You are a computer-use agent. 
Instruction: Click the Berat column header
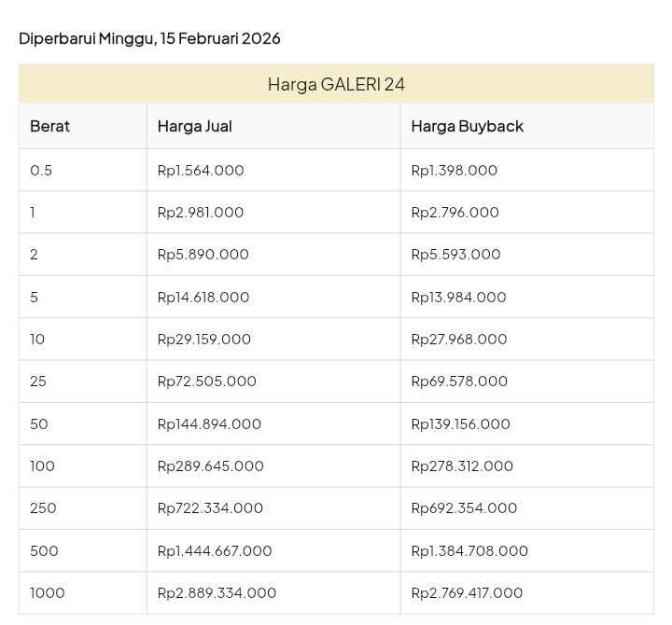[50, 126]
